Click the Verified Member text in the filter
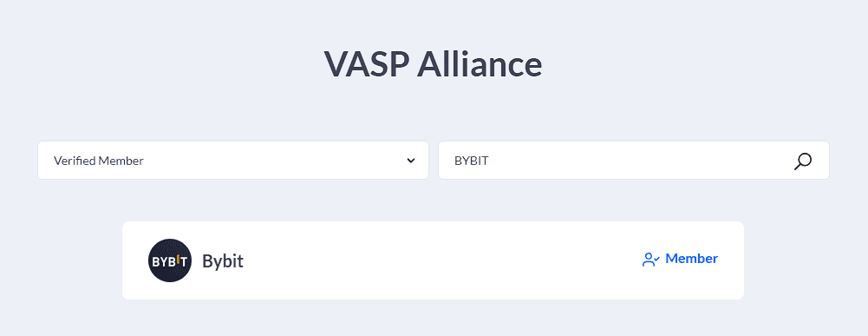 click(x=99, y=161)
